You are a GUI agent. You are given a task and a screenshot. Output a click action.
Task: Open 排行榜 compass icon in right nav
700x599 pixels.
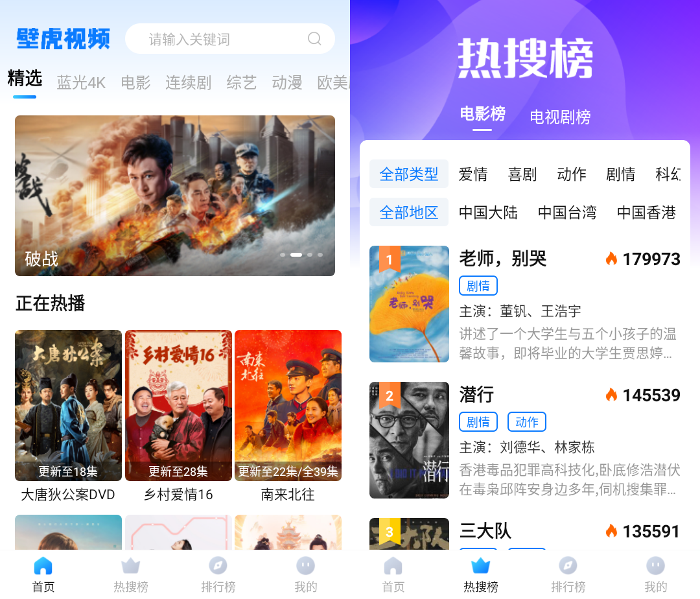(568, 566)
